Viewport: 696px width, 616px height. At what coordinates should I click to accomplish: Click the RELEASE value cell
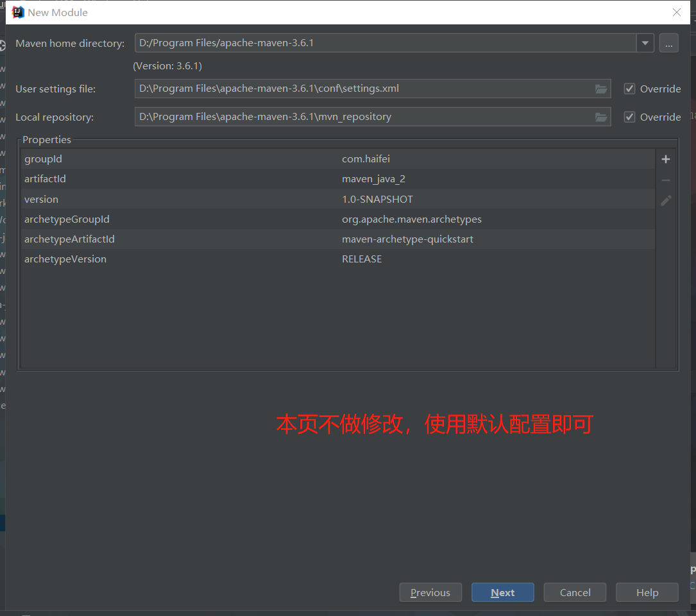click(x=362, y=259)
